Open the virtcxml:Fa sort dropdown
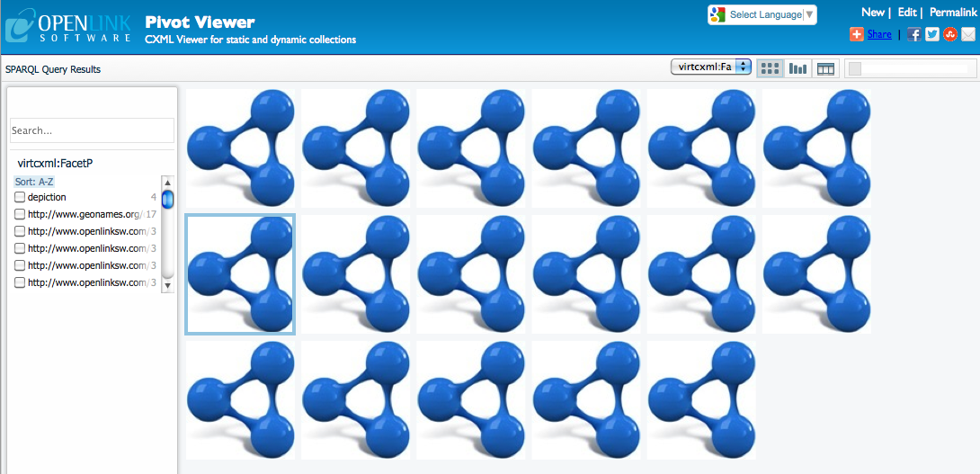This screenshot has width=980, height=474. point(710,67)
